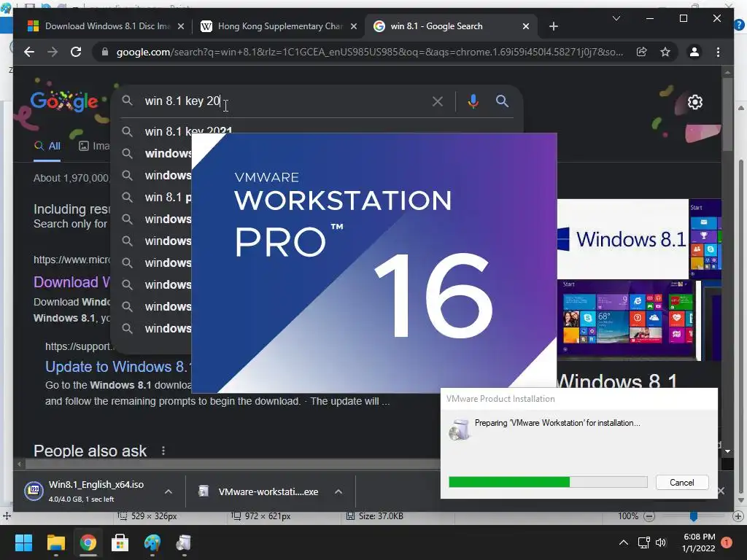Open File Explorer from taskbar
The image size is (747, 560).
coord(55,542)
